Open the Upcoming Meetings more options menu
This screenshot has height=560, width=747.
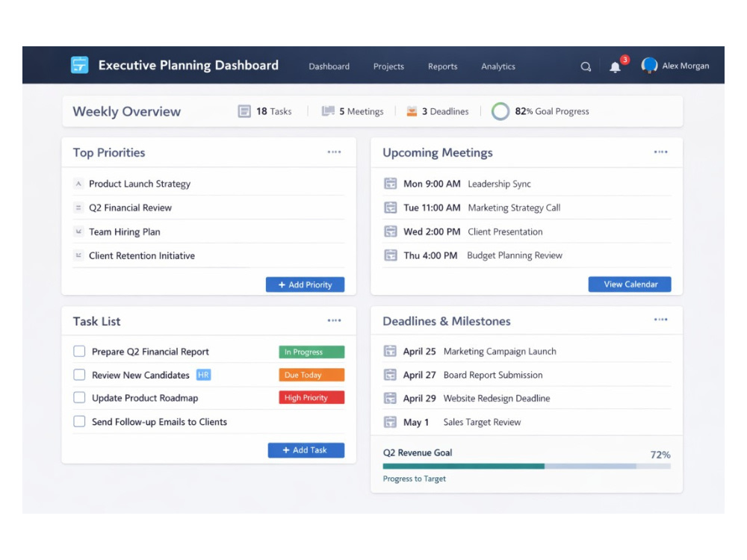[660, 152]
